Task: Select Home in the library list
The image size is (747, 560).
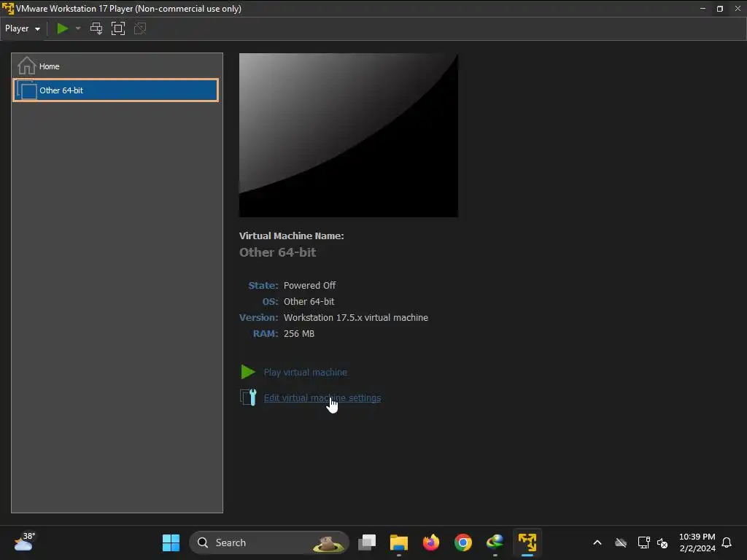Action: click(x=116, y=66)
